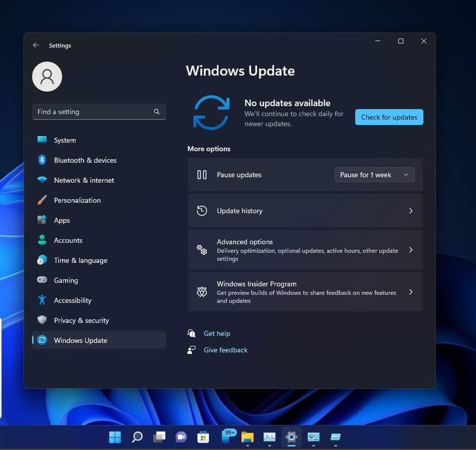
Task: Click the Wi-Fi icon for Network & internet
Action: tap(42, 180)
